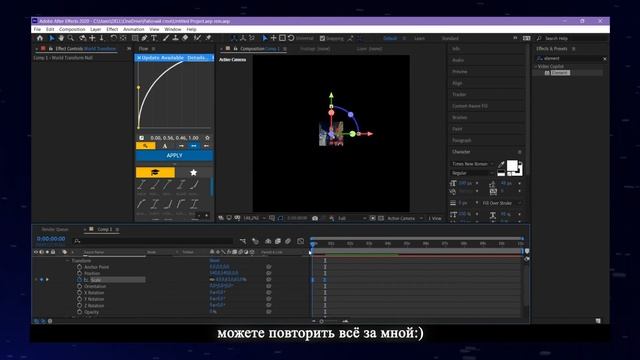Click the timeline layer search field

pyautogui.click(x=153, y=241)
